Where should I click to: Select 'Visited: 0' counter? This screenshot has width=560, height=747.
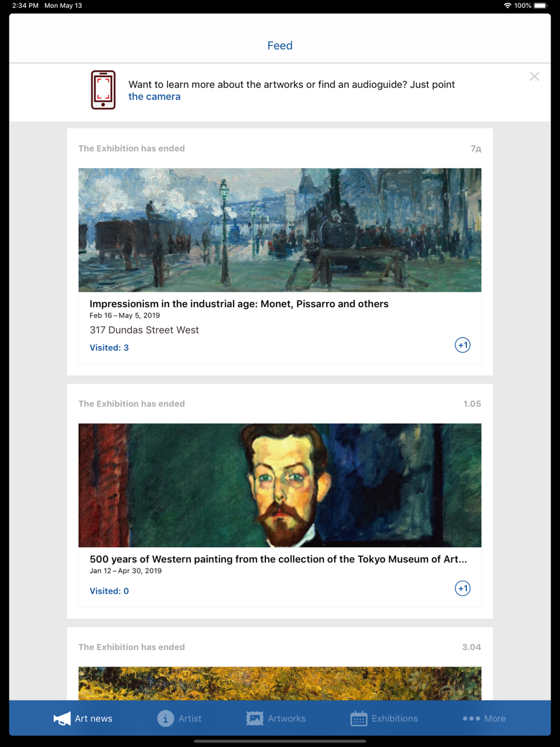pos(109,591)
